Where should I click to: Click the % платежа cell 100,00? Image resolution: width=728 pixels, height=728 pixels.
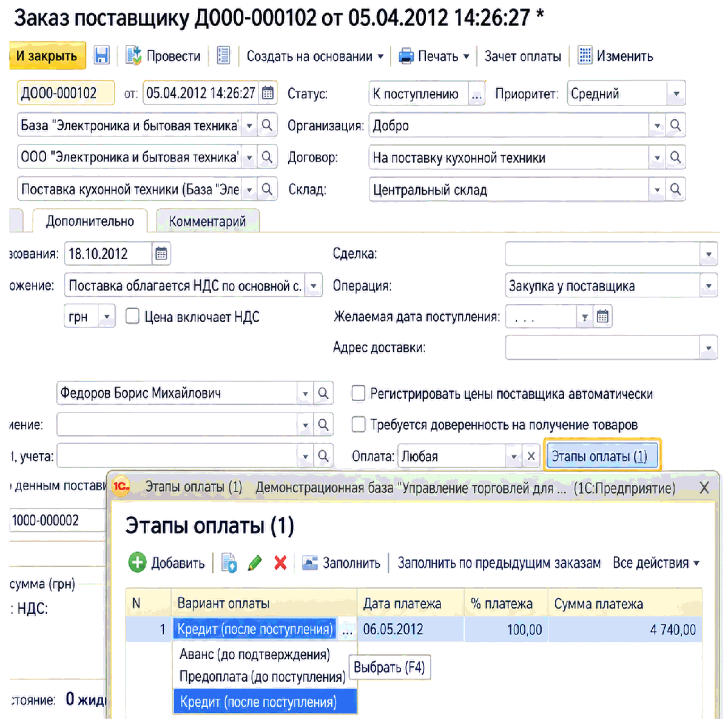[x=506, y=629]
